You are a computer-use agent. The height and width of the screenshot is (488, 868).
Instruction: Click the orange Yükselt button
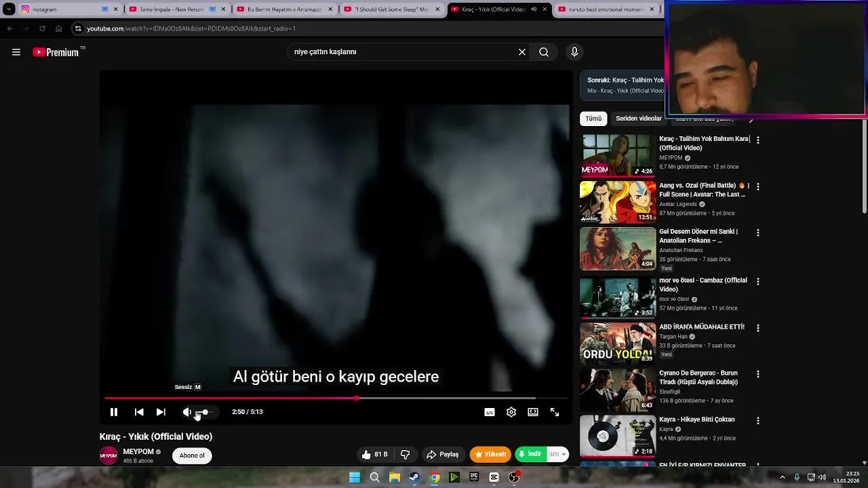[x=490, y=454]
